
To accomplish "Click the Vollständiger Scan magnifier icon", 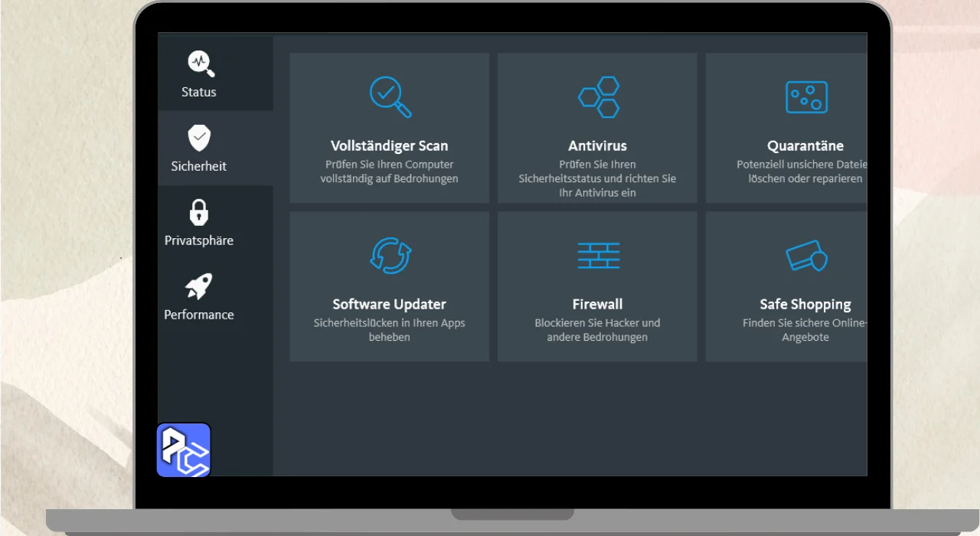I will [390, 96].
